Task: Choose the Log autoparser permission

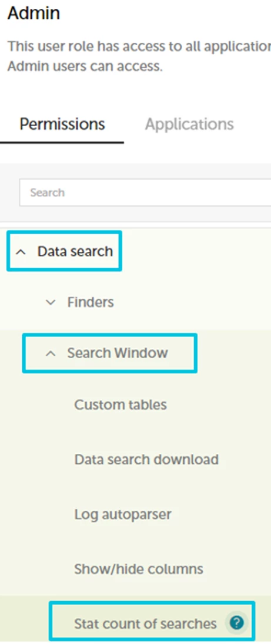Action: [x=122, y=514]
